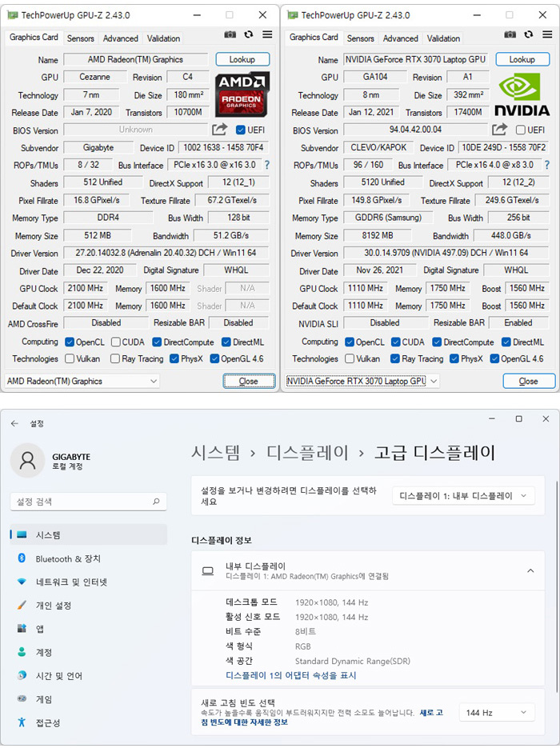This screenshot has width=560, height=748.
Task: Click bus interface question mark in AMD window
Action: coord(267,165)
